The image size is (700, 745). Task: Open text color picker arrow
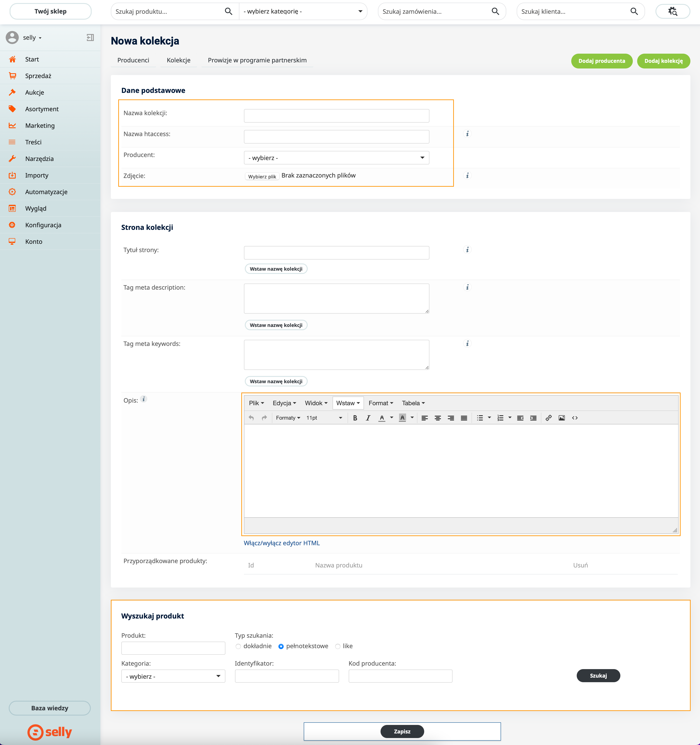point(391,417)
